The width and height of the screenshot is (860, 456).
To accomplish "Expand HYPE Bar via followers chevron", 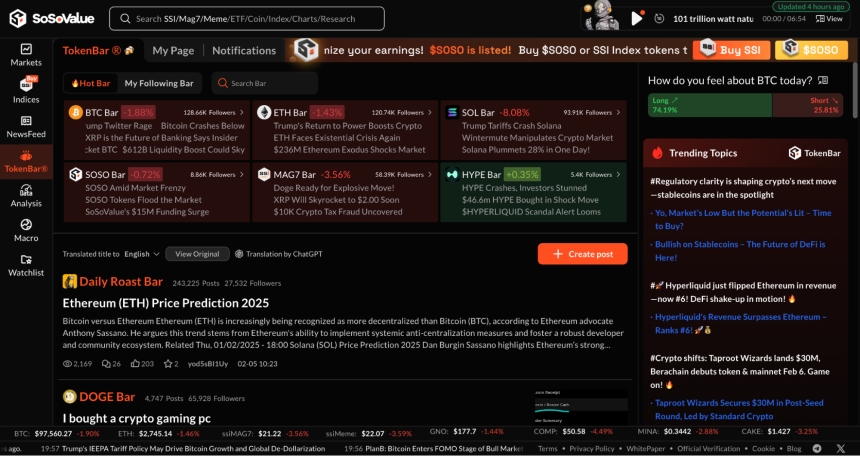I will (619, 174).
